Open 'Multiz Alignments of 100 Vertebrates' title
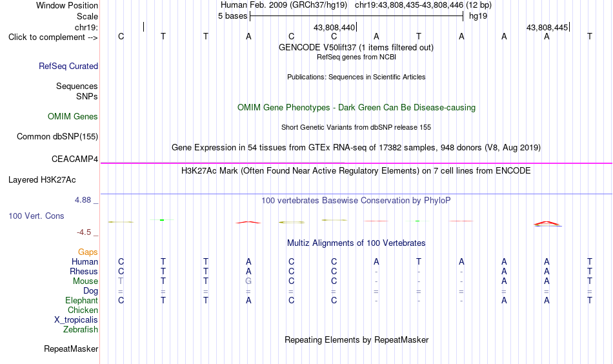613x364 pixels. pos(356,243)
